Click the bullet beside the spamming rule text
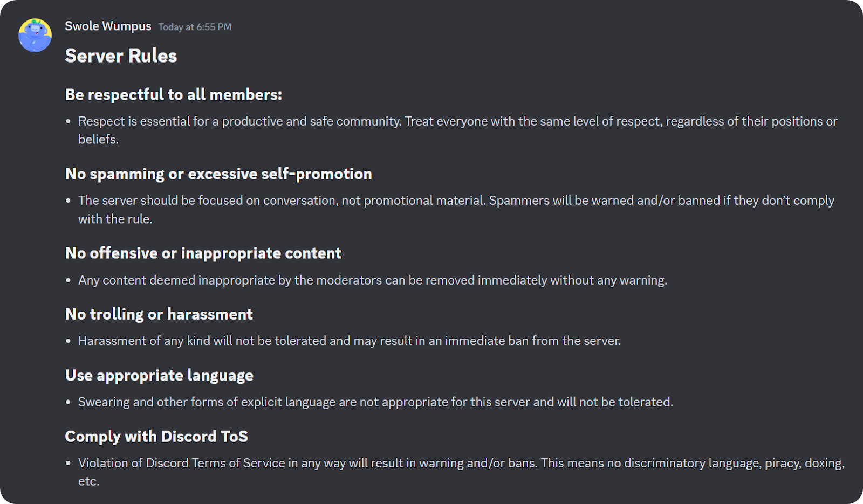The width and height of the screenshot is (863, 504). tap(67, 200)
